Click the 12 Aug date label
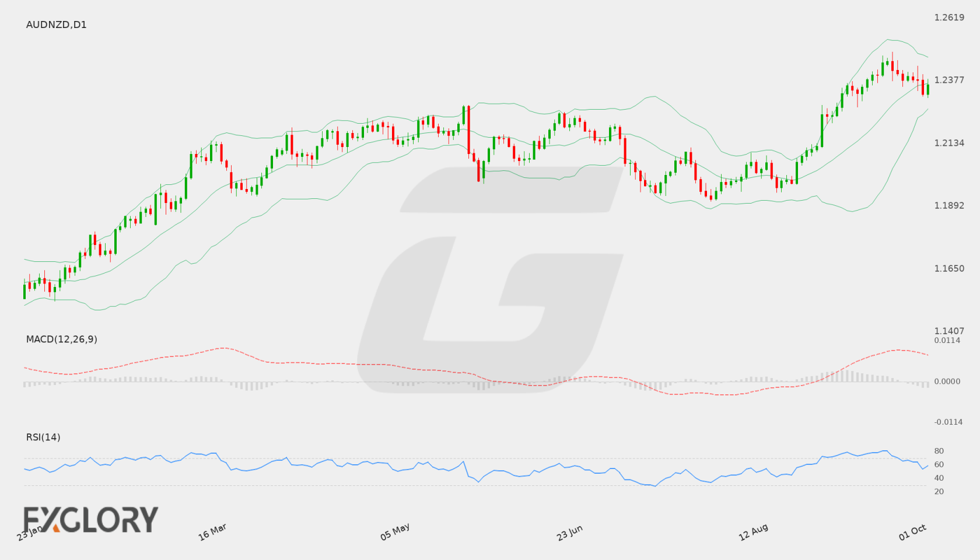This screenshot has width=980, height=560. (753, 532)
